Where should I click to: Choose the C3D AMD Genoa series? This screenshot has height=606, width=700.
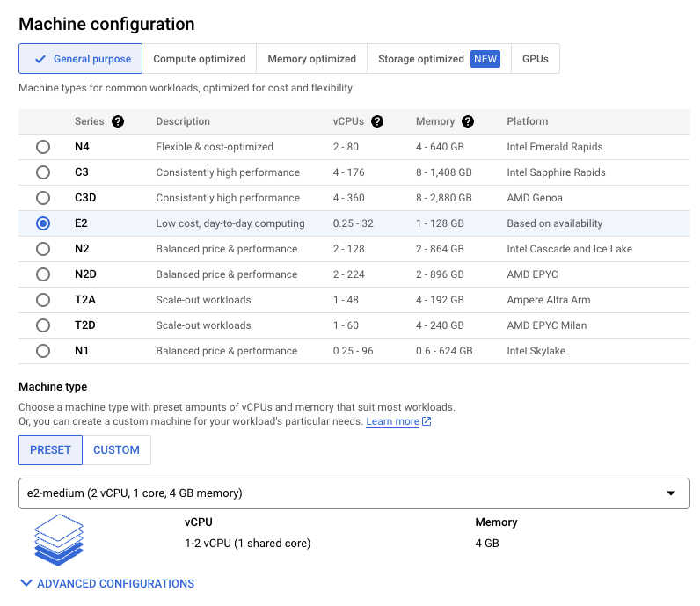click(x=43, y=198)
